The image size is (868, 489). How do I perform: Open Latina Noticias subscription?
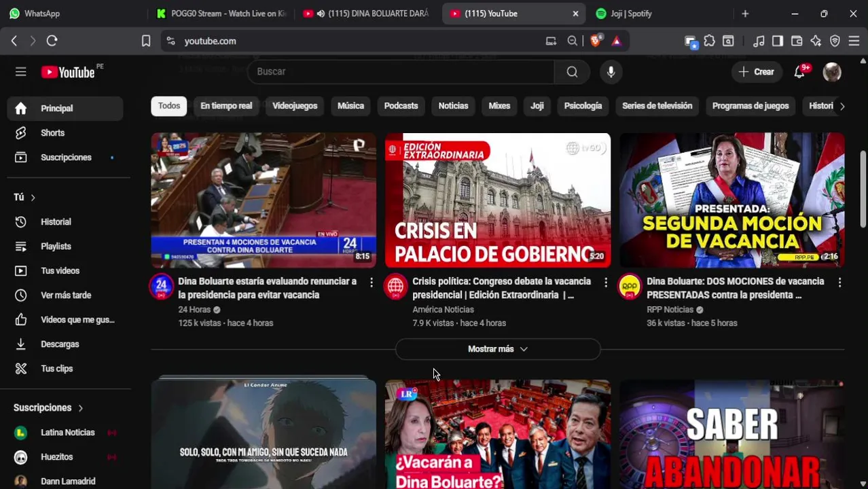click(x=65, y=433)
